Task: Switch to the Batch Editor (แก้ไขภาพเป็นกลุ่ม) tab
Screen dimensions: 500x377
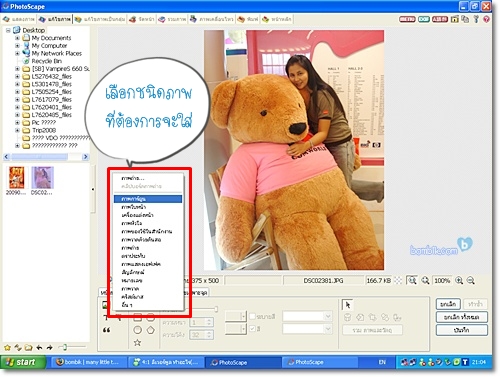Action: click(100, 19)
